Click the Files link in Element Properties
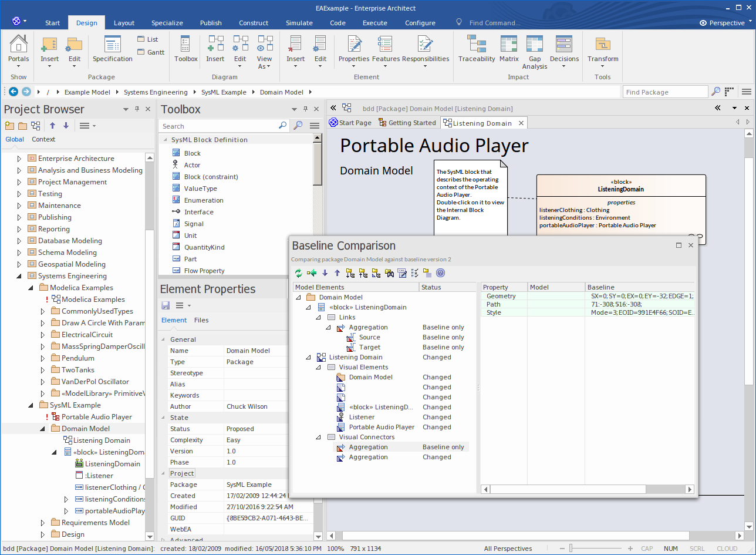Viewport: 756px width, 555px height. tap(201, 320)
